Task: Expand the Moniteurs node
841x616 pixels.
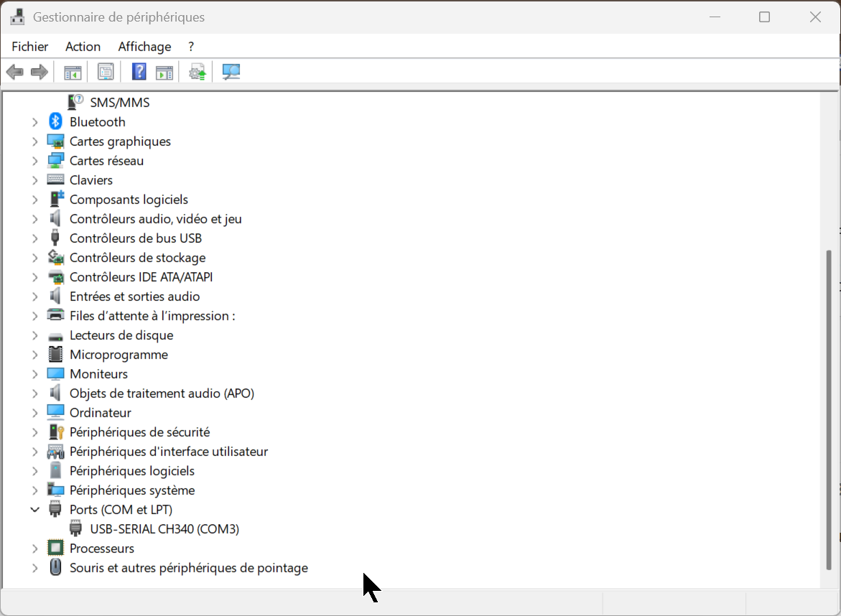Action: (35, 373)
